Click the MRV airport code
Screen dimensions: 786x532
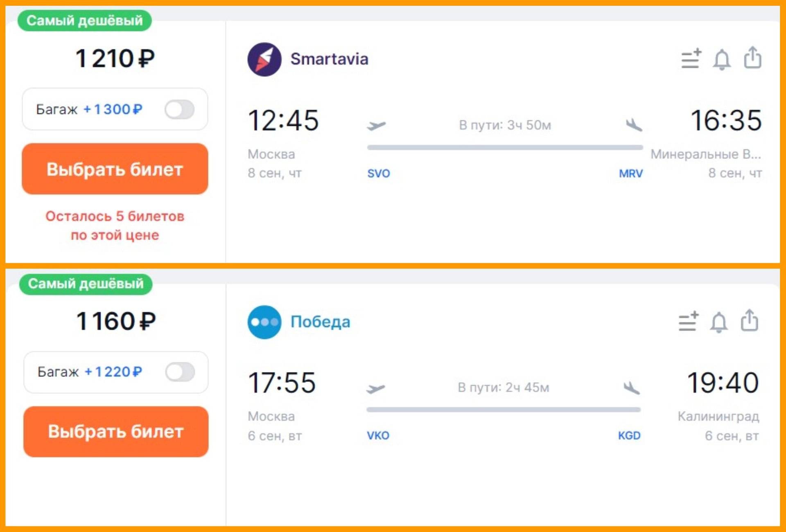(x=630, y=174)
